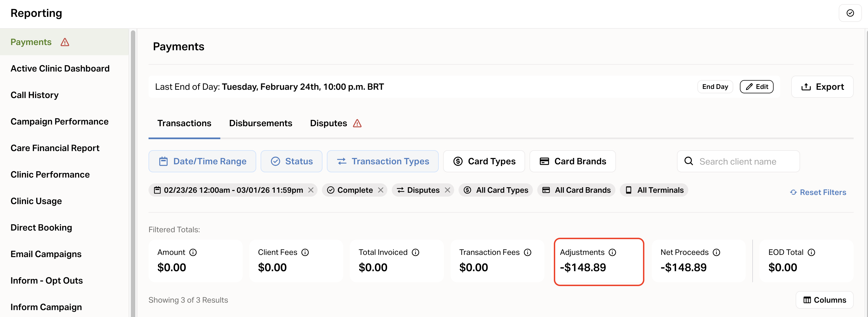Click the Total Invoiced info icon
Image resolution: width=868 pixels, height=317 pixels.
416,252
